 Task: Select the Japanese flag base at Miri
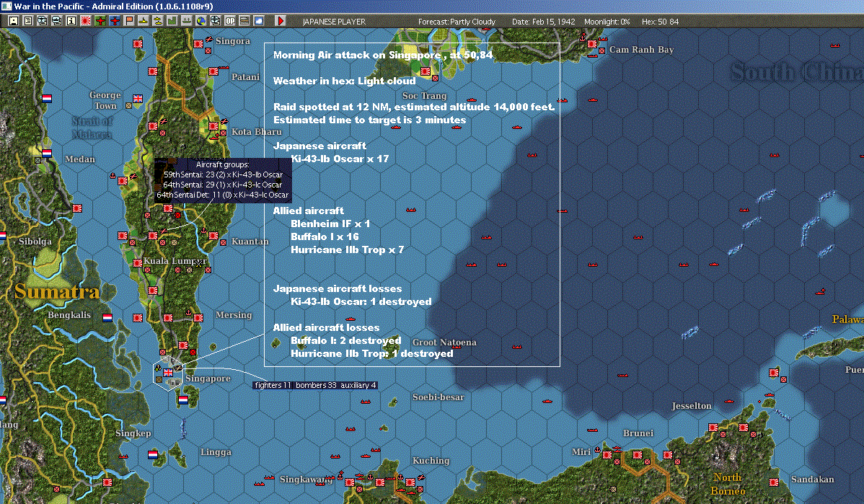point(607,455)
